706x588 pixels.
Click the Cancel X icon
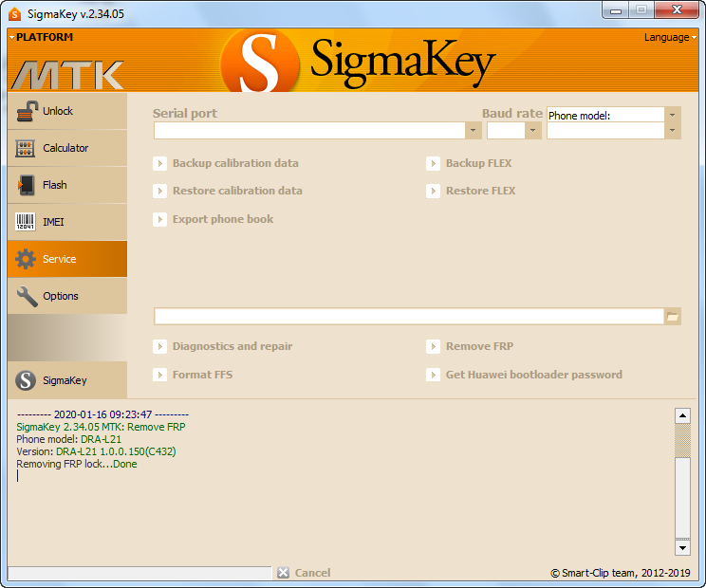[x=283, y=573]
